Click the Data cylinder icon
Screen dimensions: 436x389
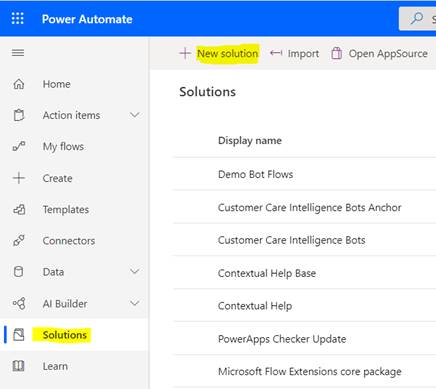[19, 272]
